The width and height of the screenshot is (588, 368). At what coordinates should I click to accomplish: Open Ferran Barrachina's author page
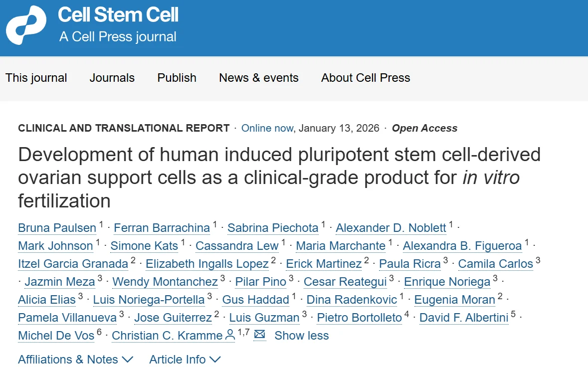click(162, 227)
